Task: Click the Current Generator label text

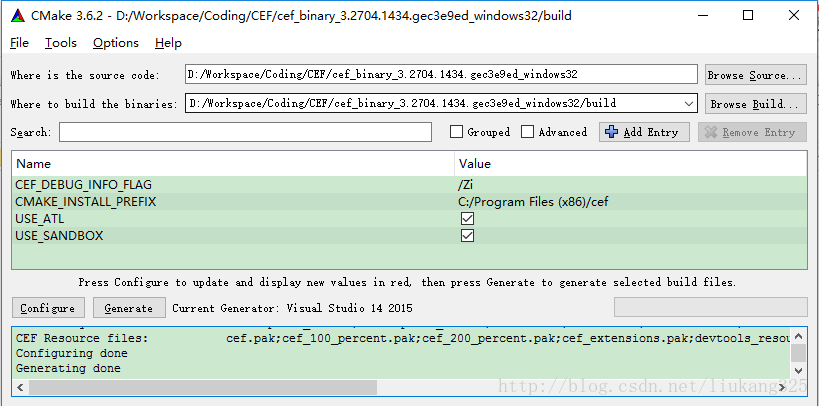Action: [292, 308]
